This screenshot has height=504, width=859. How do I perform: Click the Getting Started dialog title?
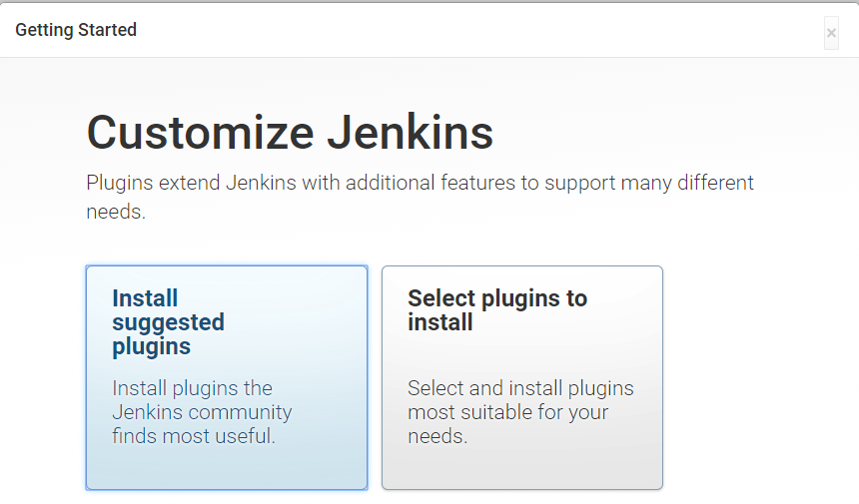point(76,30)
